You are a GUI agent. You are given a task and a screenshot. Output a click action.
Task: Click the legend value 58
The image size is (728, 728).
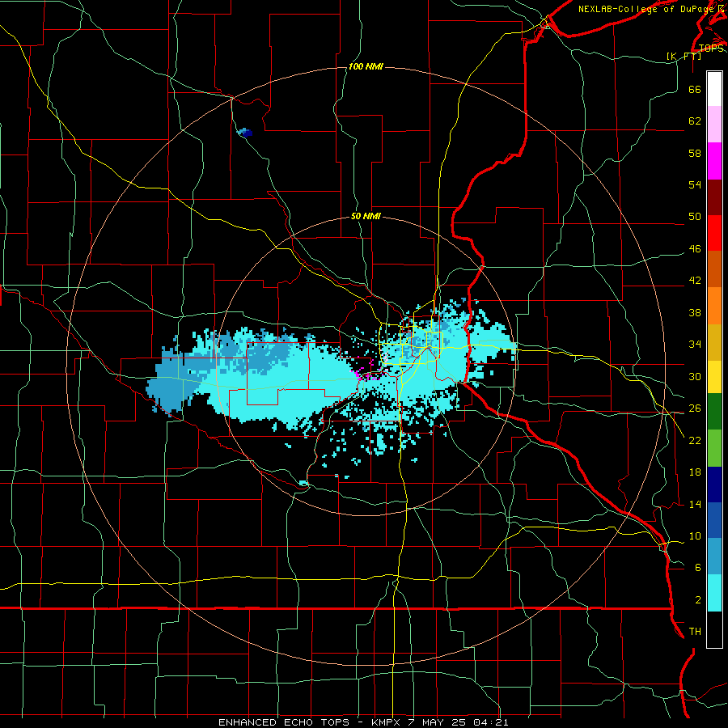[695, 153]
